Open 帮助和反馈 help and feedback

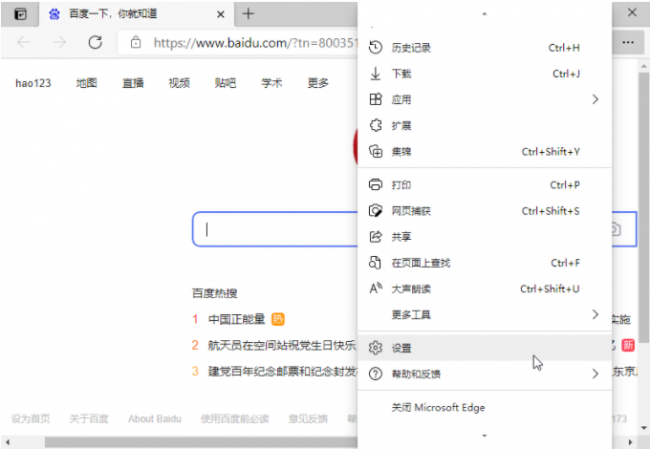pyautogui.click(x=485, y=374)
